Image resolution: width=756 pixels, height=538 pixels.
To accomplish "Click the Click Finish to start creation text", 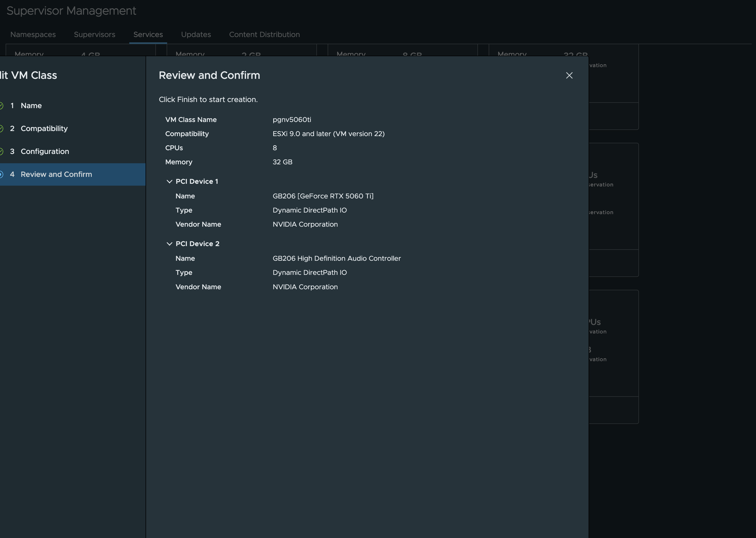I will pos(208,100).
